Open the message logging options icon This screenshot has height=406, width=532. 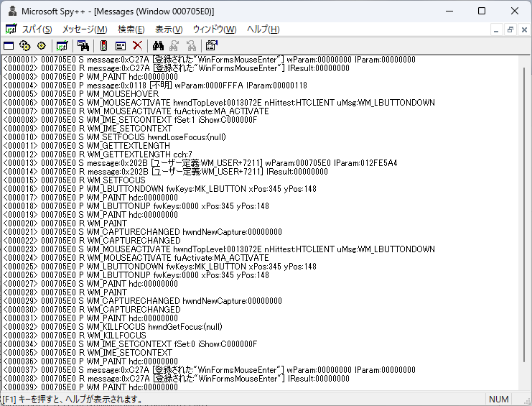click(x=121, y=45)
